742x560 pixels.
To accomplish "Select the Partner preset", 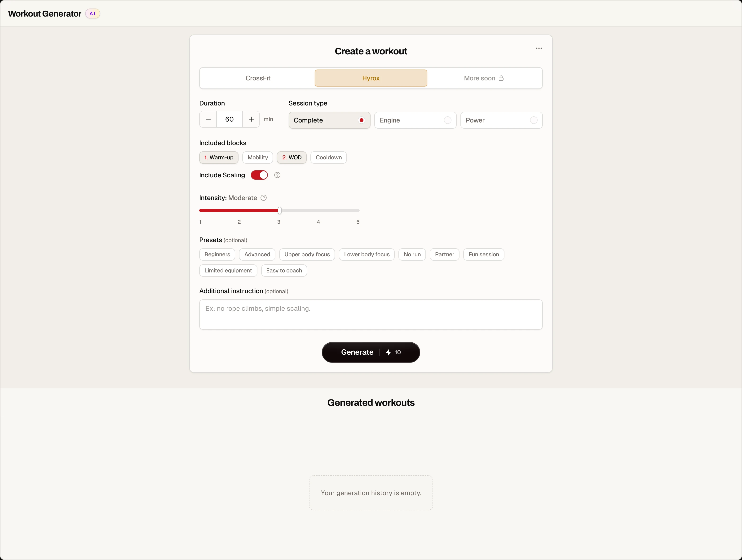I will (444, 254).
